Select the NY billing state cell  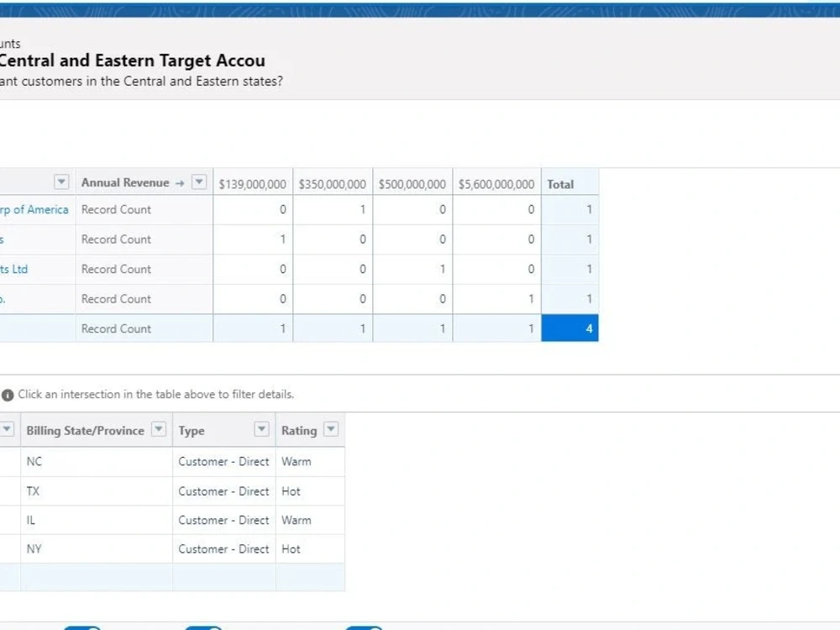97,549
